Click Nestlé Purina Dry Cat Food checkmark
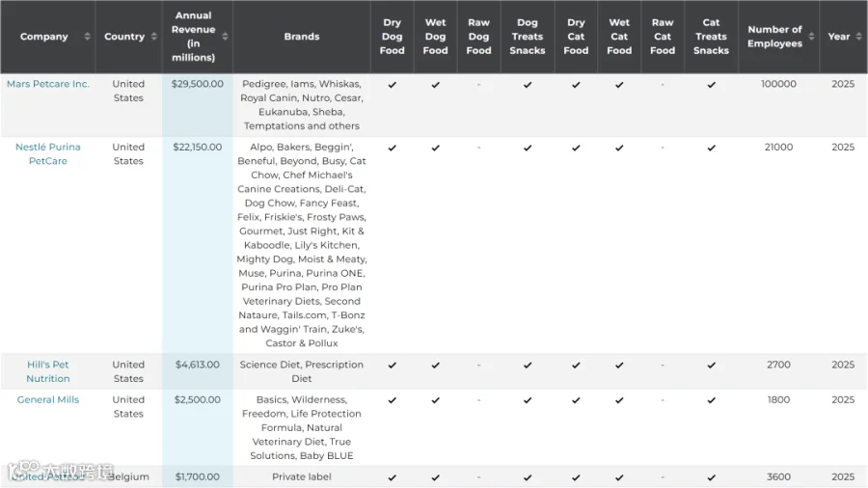This screenshot has width=868, height=488. 577,148
